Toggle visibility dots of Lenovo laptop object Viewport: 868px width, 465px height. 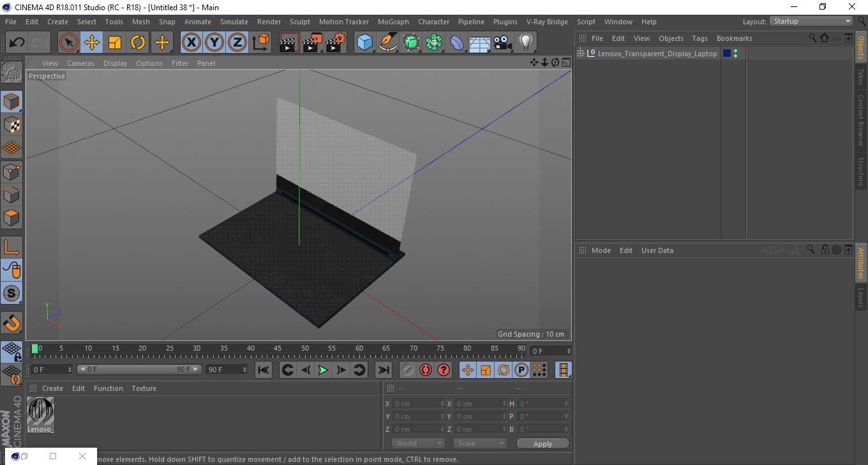pyautogui.click(x=736, y=54)
